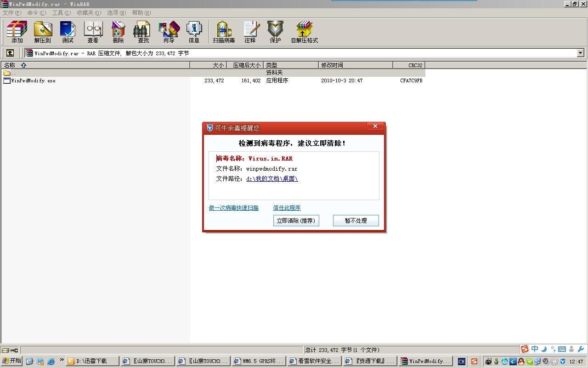Image resolution: width=588 pixels, height=368 pixels.
Task: Open the d:\我的文档\桌面\ file path link
Action: coord(272,179)
